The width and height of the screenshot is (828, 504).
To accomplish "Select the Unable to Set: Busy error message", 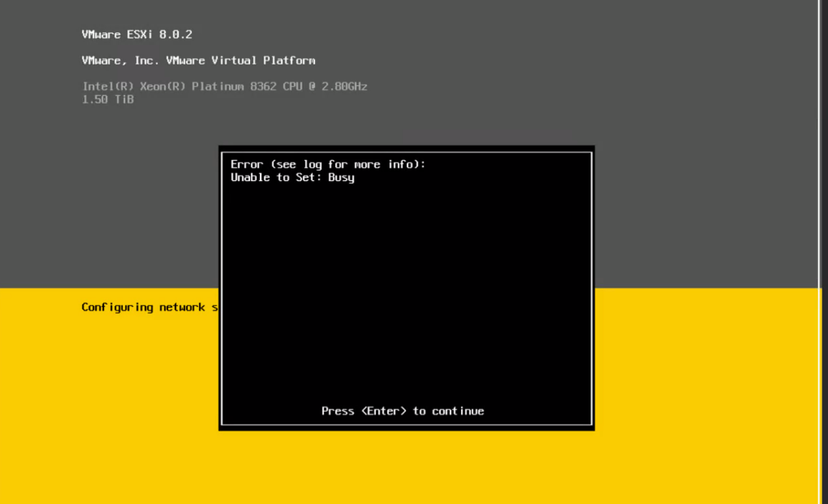I will click(x=292, y=177).
